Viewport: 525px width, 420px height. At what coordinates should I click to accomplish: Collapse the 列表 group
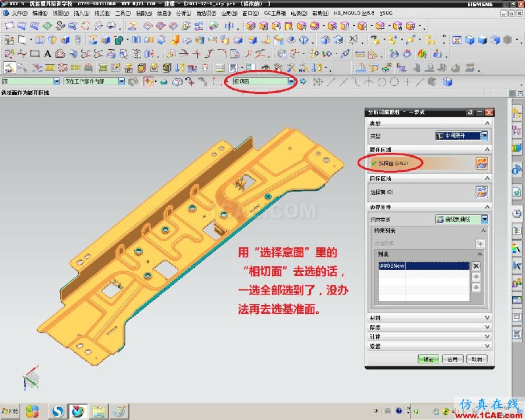[480, 254]
